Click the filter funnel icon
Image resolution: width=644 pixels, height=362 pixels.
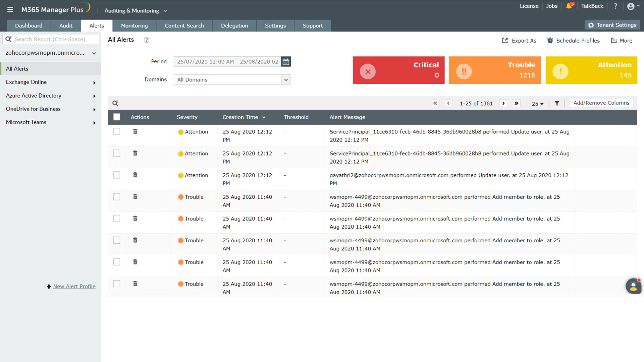coord(557,103)
